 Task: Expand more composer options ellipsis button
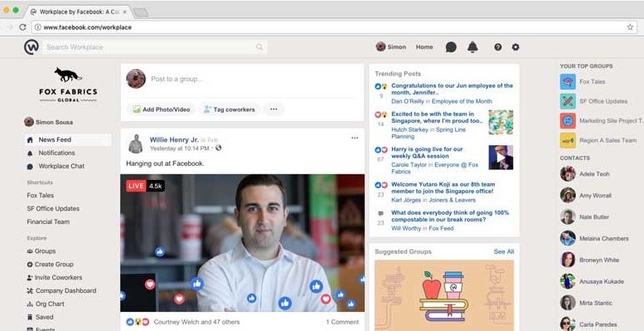pos(274,110)
